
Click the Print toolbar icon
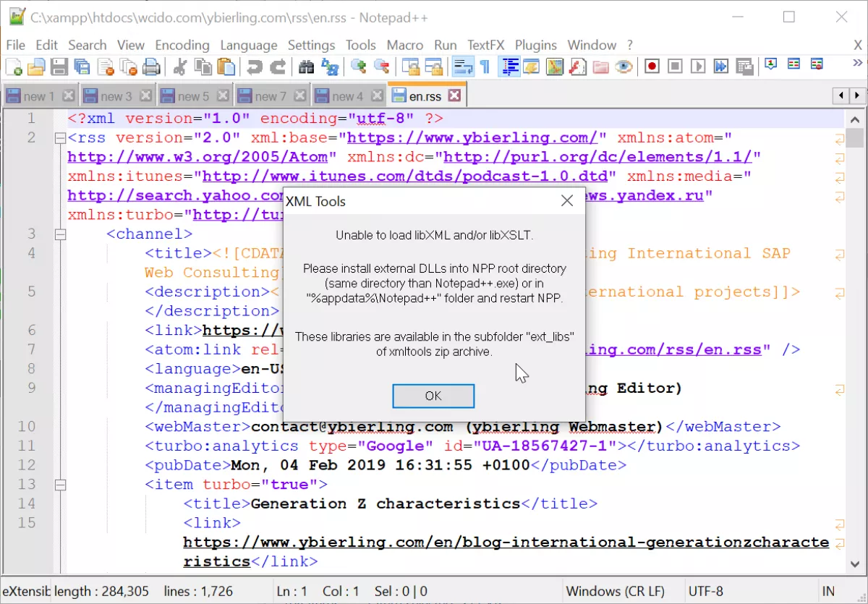[151, 67]
